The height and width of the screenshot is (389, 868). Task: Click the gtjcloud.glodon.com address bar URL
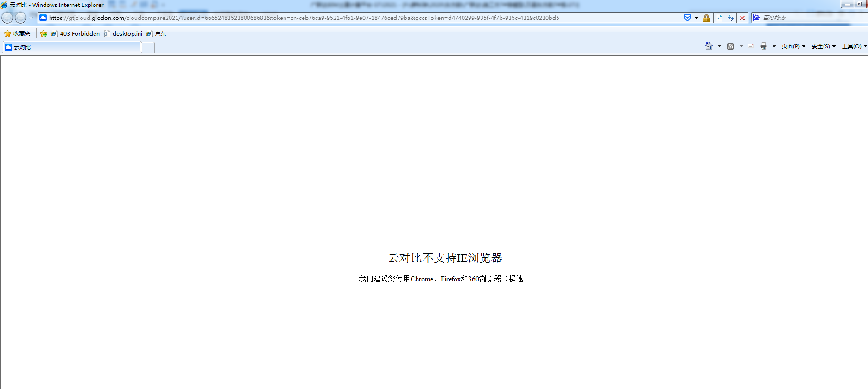tap(304, 18)
